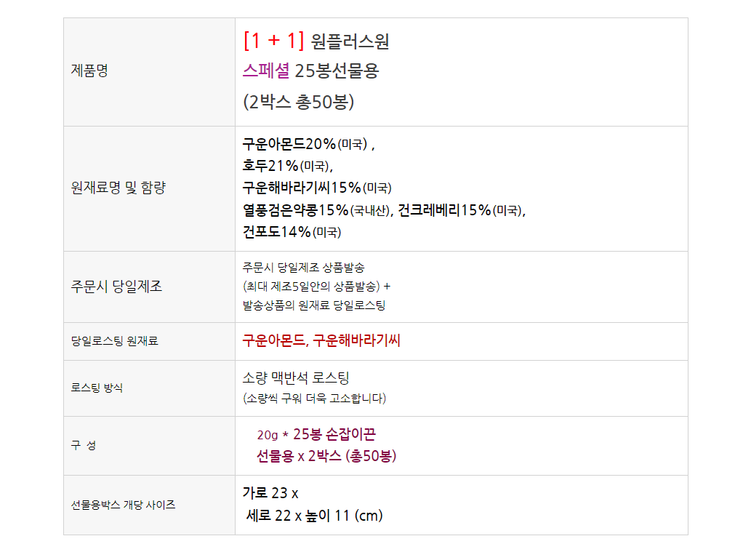Select the 발송상품의 원재료 당일로스팅 line
Screen dimensions: 751x560
click(x=314, y=305)
